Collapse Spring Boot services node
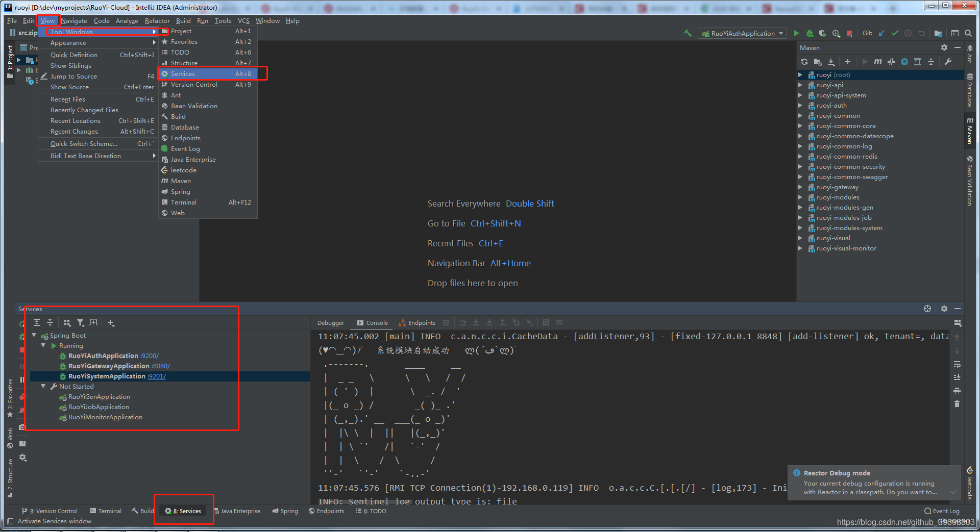Screen dimensions: 980x532 (x=34, y=335)
